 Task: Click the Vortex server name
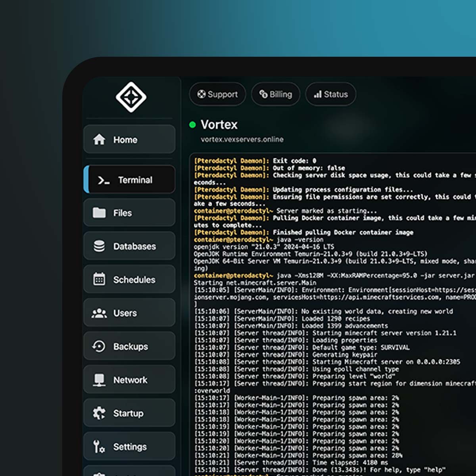[x=219, y=125]
